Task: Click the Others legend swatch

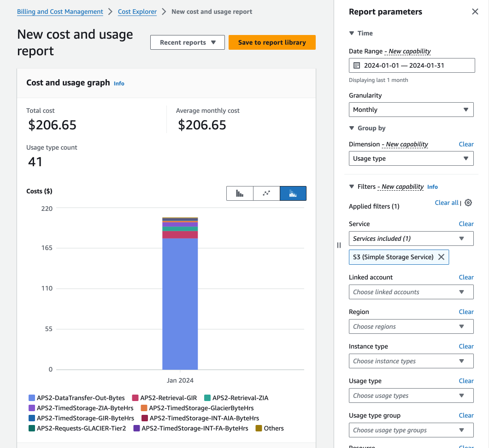Action: tap(259, 428)
